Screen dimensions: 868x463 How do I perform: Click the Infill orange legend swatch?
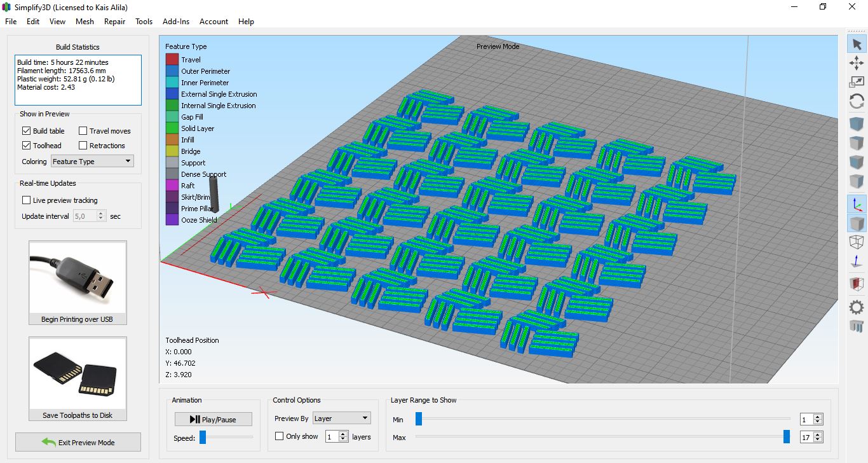click(172, 140)
